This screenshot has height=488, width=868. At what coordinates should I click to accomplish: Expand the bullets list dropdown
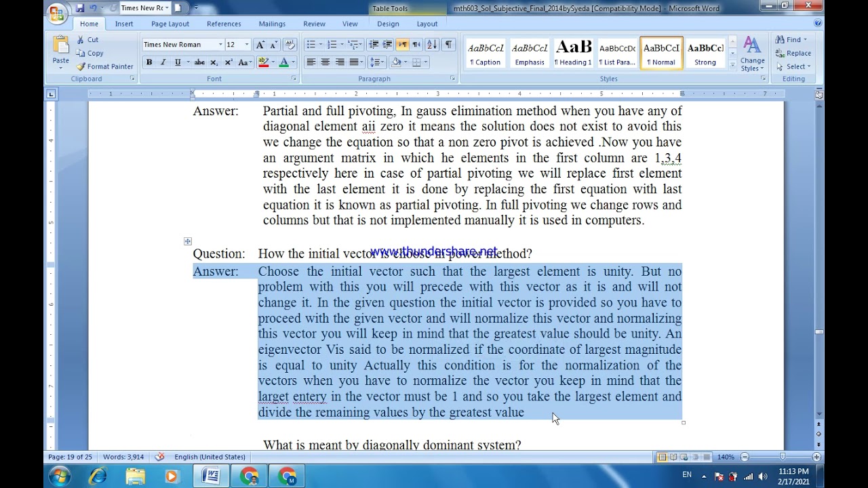click(320, 45)
